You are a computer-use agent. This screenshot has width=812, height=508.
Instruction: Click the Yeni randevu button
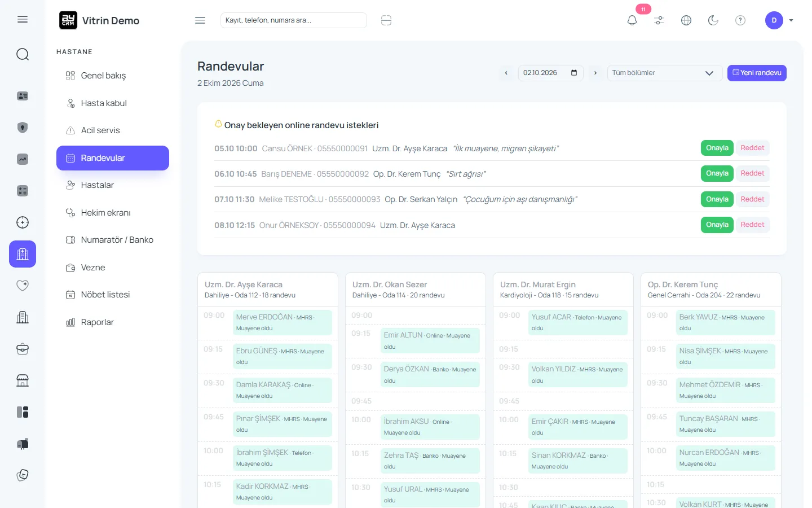pos(757,73)
